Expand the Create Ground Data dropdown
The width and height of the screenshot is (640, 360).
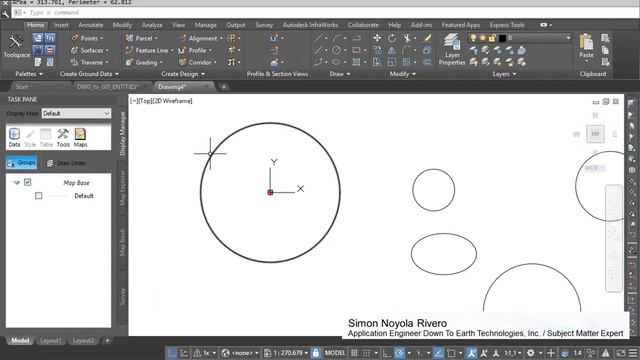(89, 74)
